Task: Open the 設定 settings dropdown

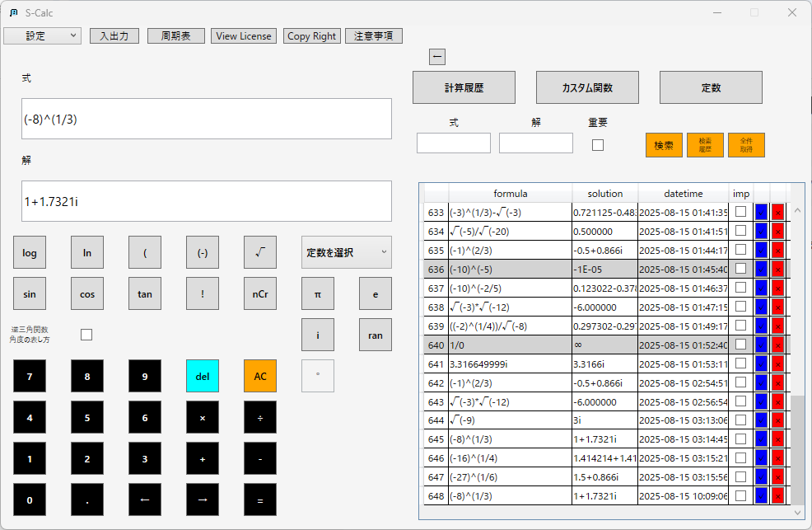Action: click(42, 35)
